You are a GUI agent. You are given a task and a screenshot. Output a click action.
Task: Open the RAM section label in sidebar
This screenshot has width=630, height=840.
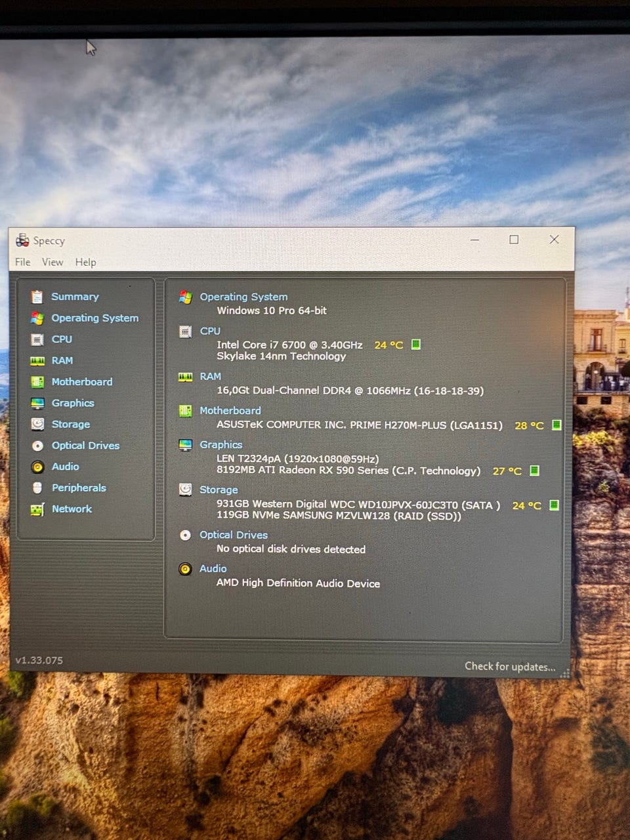62,360
